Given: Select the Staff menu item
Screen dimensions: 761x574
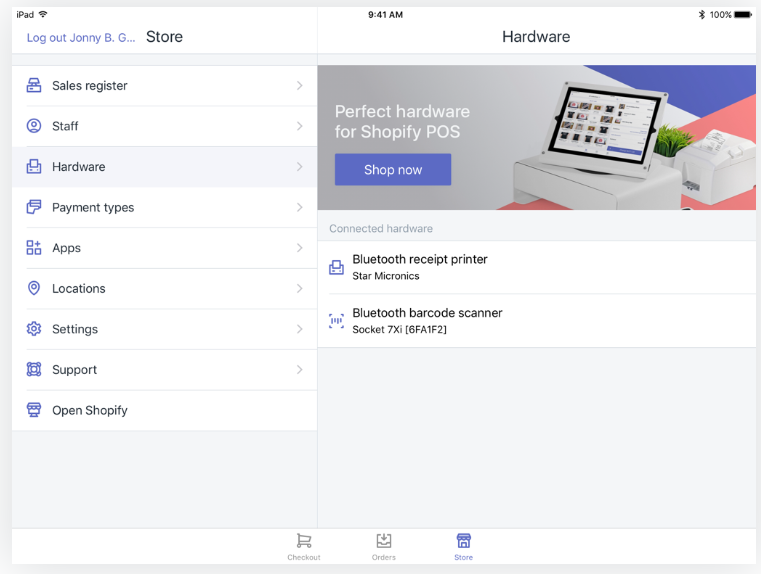Looking at the screenshot, I should (x=165, y=126).
